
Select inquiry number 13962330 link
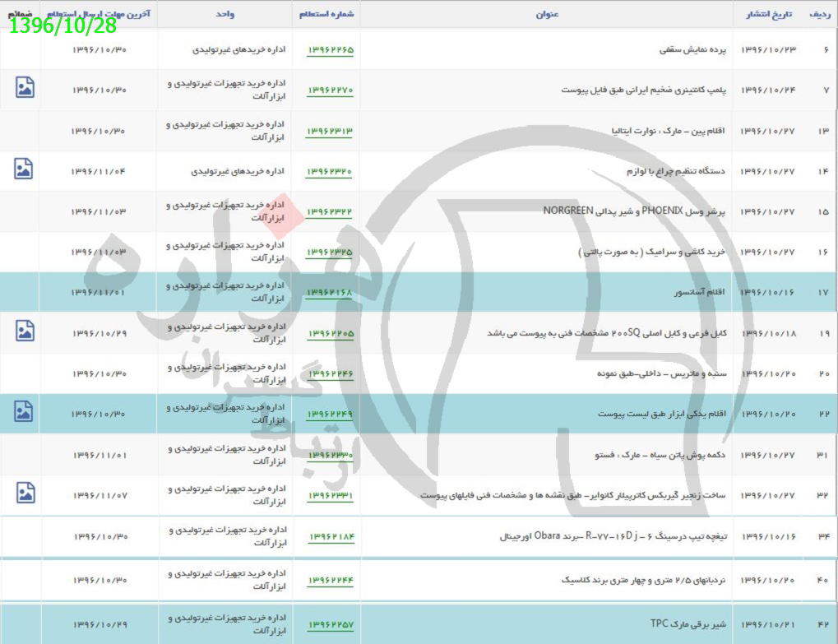[330, 454]
